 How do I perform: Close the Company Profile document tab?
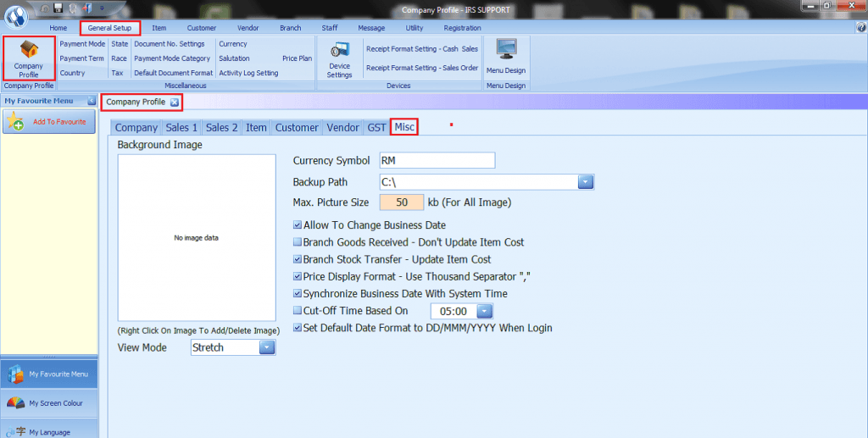coord(175,103)
